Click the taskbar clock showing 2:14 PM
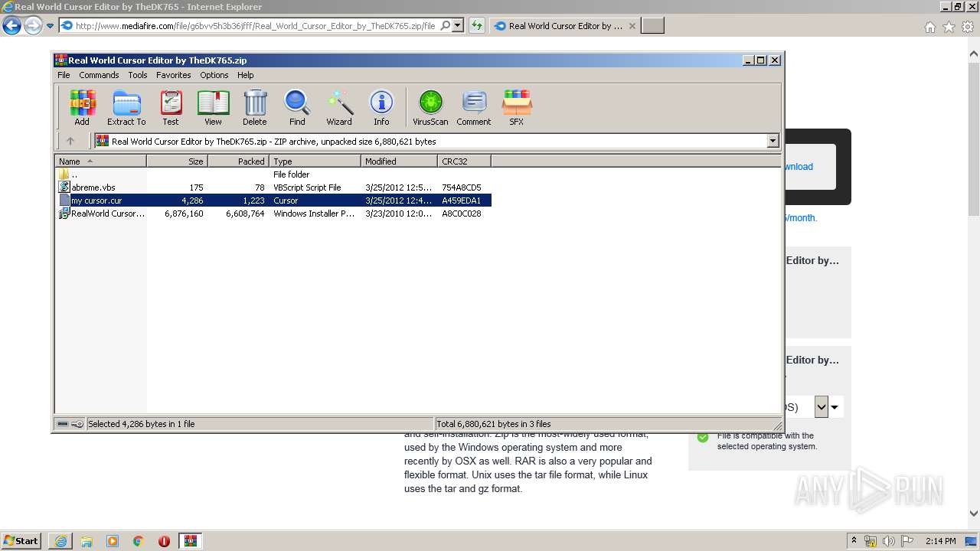Viewport: 980px width, 551px height. click(940, 541)
